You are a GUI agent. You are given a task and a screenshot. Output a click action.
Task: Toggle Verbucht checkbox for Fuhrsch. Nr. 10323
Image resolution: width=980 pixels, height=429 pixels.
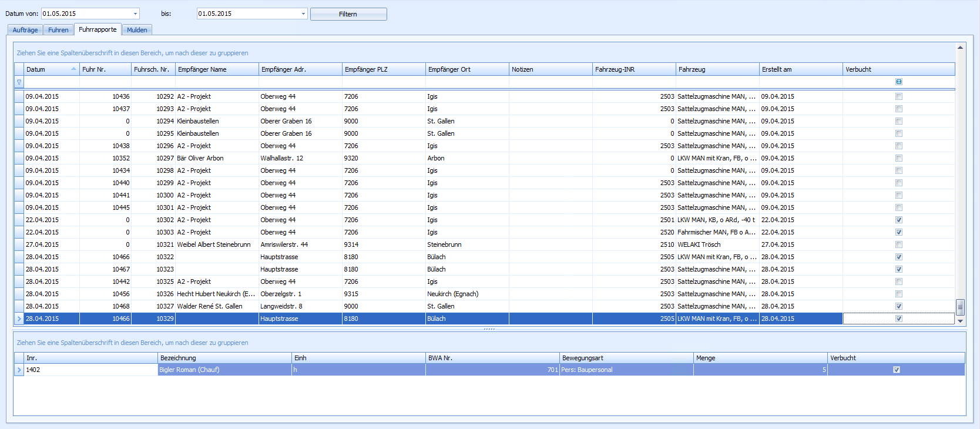(899, 269)
